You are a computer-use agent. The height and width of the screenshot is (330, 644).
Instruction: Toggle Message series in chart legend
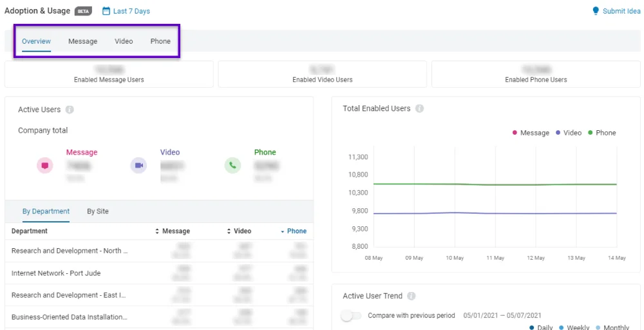(531, 133)
